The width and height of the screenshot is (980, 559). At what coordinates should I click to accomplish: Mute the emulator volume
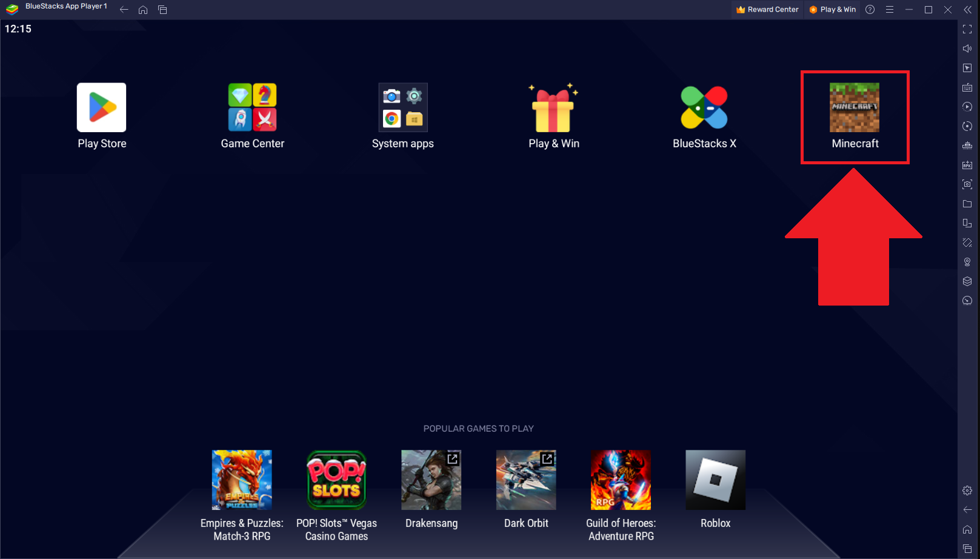coord(967,48)
